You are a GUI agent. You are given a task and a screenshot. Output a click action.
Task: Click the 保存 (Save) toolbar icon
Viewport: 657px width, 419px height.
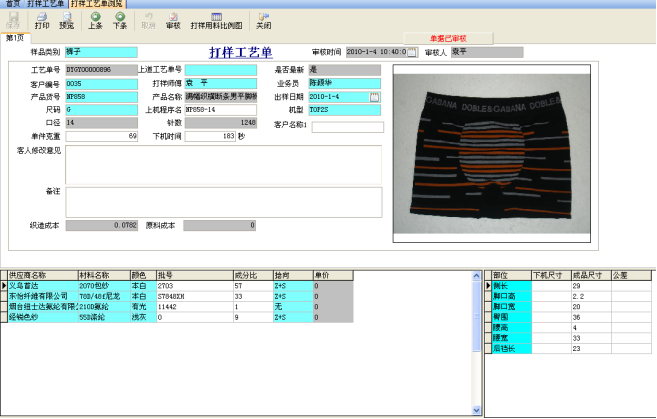tap(15, 21)
